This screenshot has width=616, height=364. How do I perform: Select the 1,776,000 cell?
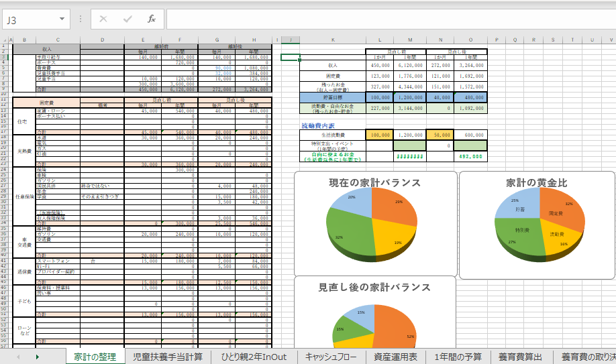coord(410,76)
